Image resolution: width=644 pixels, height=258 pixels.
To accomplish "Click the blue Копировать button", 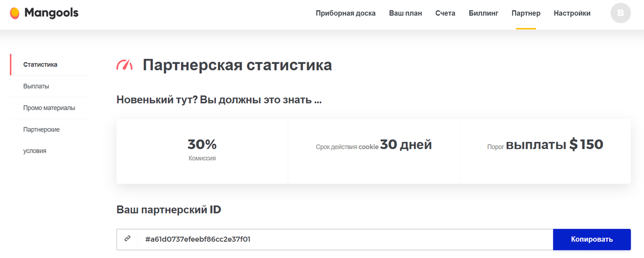I will [592, 239].
